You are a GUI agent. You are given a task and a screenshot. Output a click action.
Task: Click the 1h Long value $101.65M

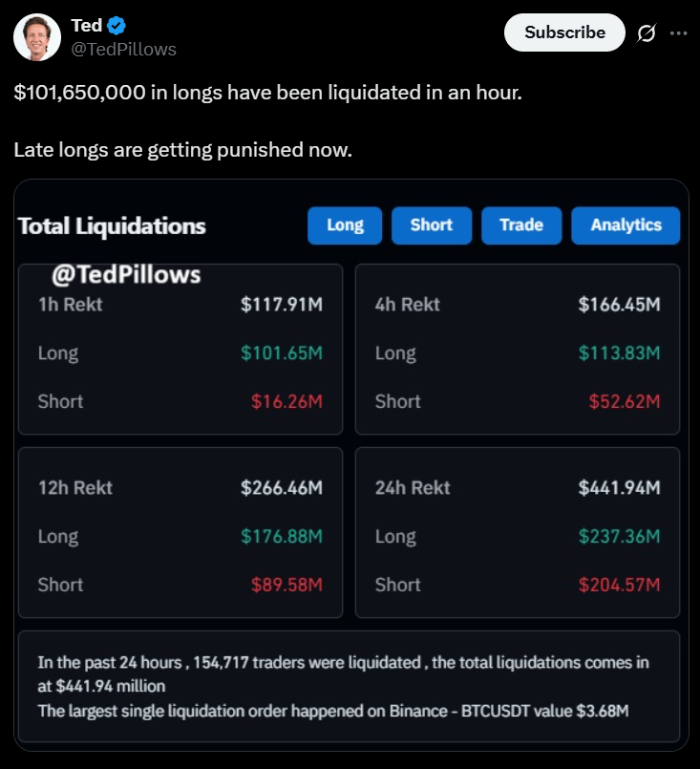point(282,353)
